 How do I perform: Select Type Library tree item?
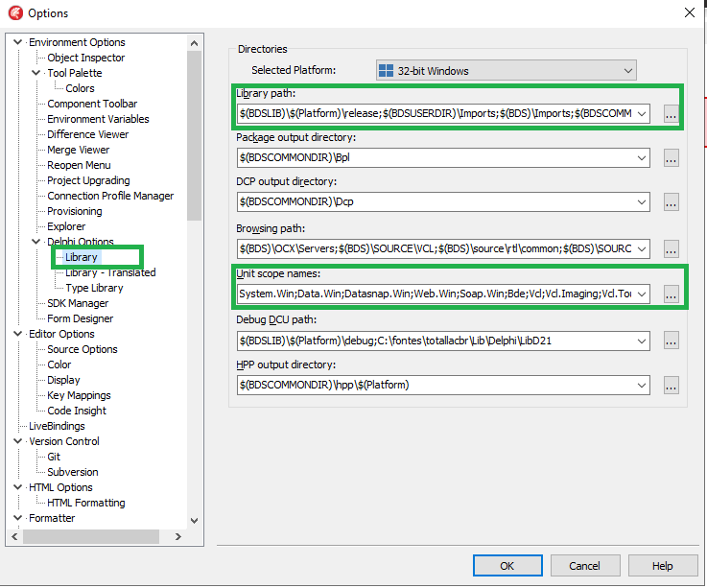(94, 288)
